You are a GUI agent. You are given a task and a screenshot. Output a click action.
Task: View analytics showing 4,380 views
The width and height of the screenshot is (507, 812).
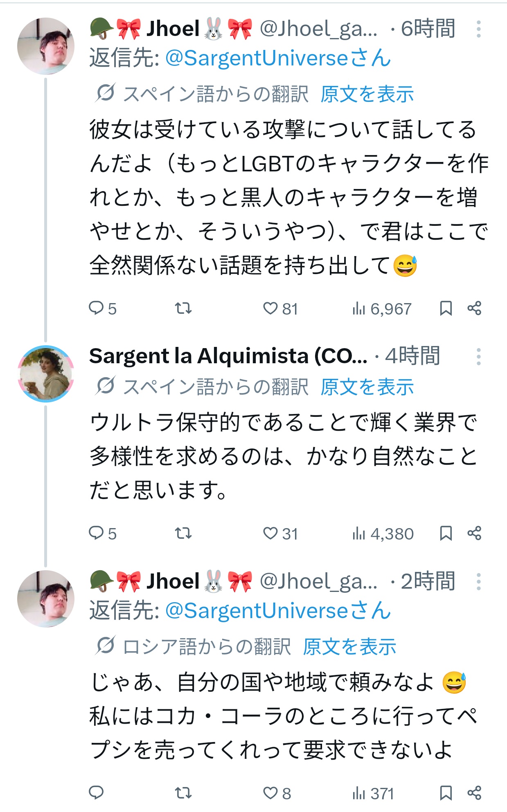pyautogui.click(x=383, y=534)
